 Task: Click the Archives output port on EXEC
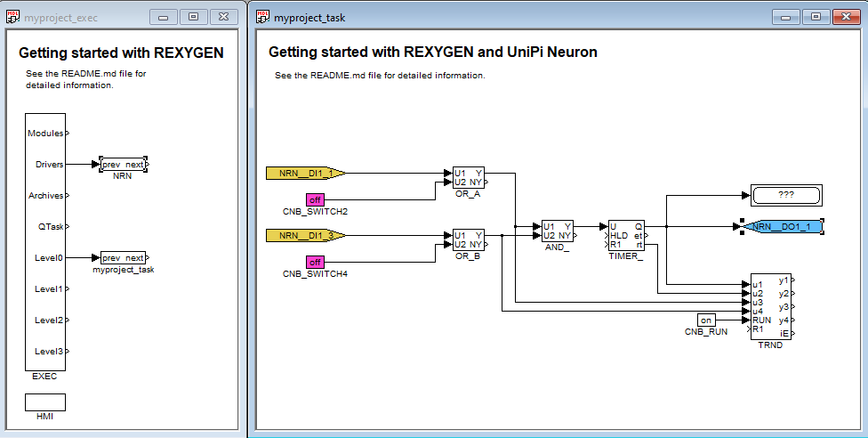tap(68, 195)
